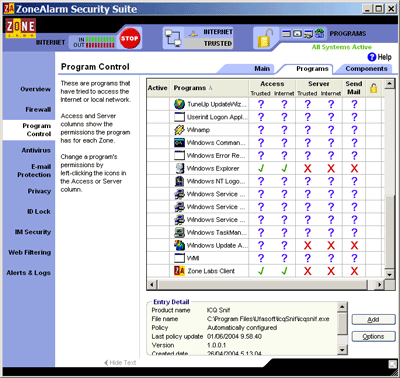
Task: Toggle Windows Update Server Trusted permission
Action: pyautogui.click(x=308, y=245)
